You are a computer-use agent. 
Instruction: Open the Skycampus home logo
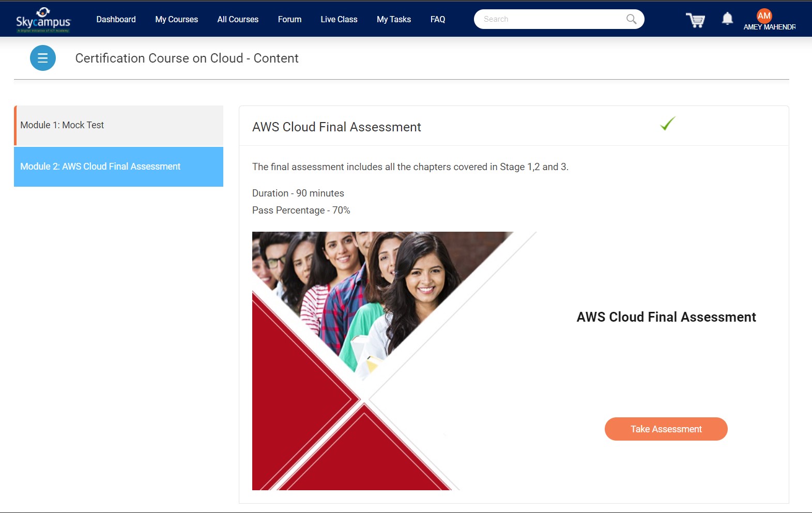[x=43, y=20]
